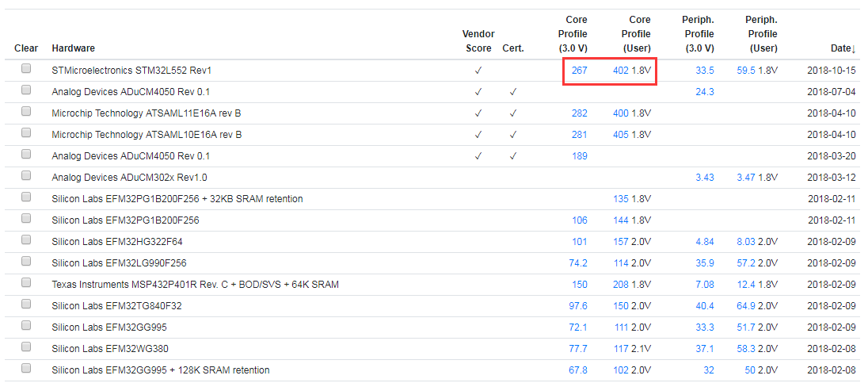Open the 281 score for ATSAML10E16A
This screenshot has height=383, width=868.
(580, 135)
